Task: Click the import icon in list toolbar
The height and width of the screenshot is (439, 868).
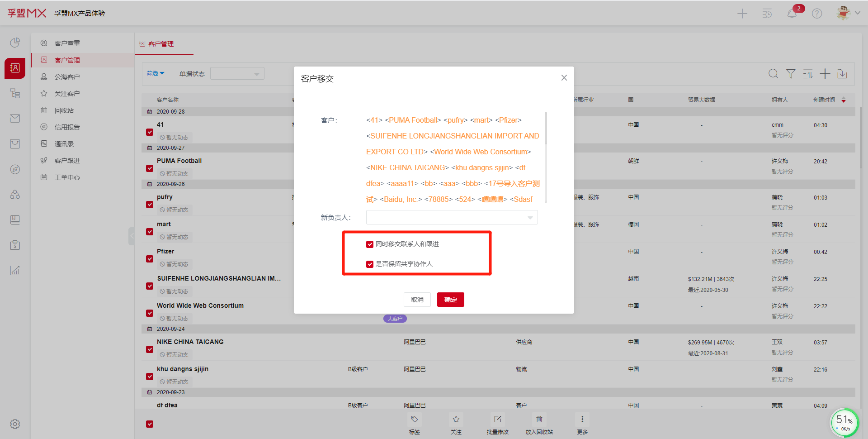Action: tap(842, 74)
